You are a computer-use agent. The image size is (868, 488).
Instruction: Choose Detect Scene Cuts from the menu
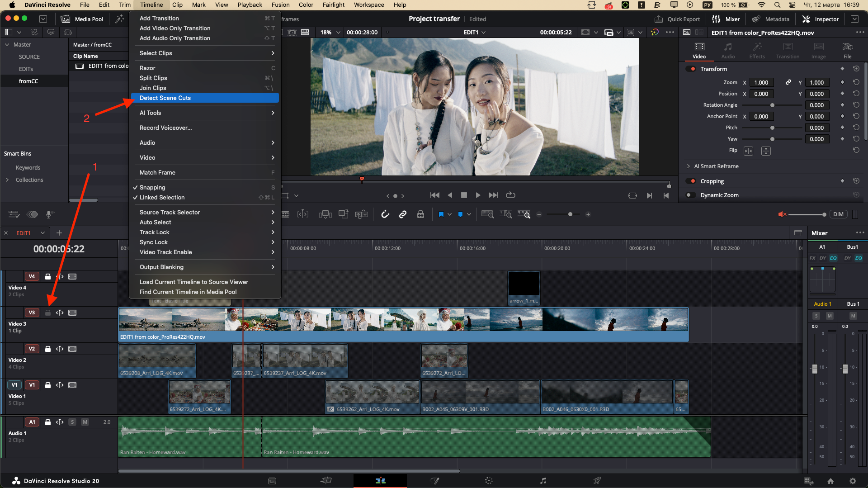pyautogui.click(x=165, y=98)
